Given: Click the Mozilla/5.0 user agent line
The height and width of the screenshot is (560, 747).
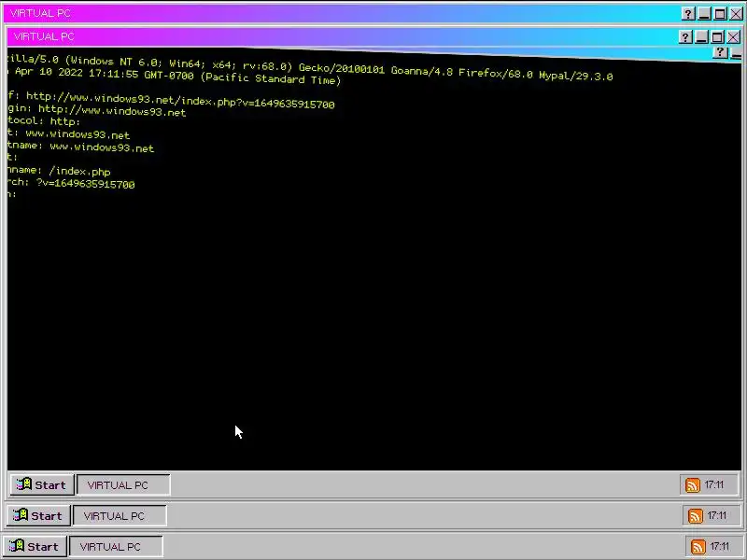Looking at the screenshot, I should (310, 66).
